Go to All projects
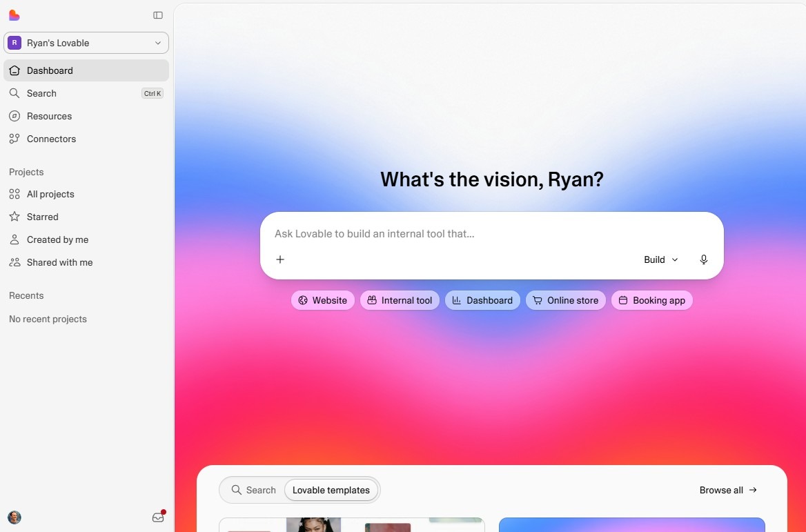This screenshot has height=532, width=806. (86, 194)
